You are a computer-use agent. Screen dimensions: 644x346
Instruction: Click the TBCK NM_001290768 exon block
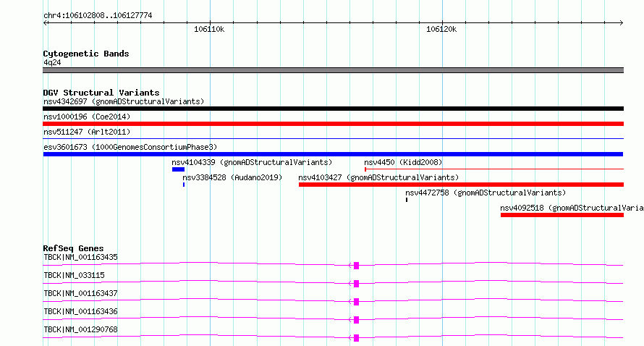click(356, 338)
